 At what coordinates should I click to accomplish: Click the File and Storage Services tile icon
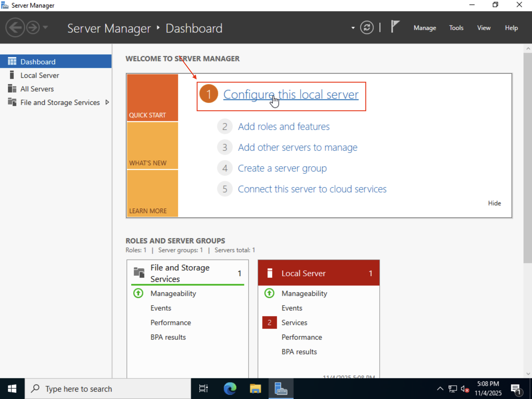139,272
